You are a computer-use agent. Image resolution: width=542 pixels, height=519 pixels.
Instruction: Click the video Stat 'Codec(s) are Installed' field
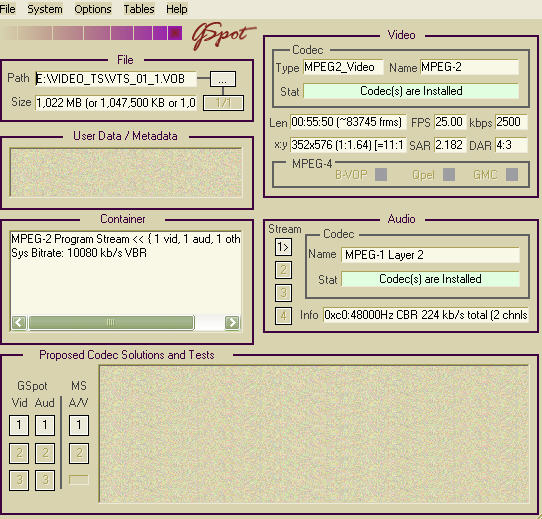pos(411,91)
